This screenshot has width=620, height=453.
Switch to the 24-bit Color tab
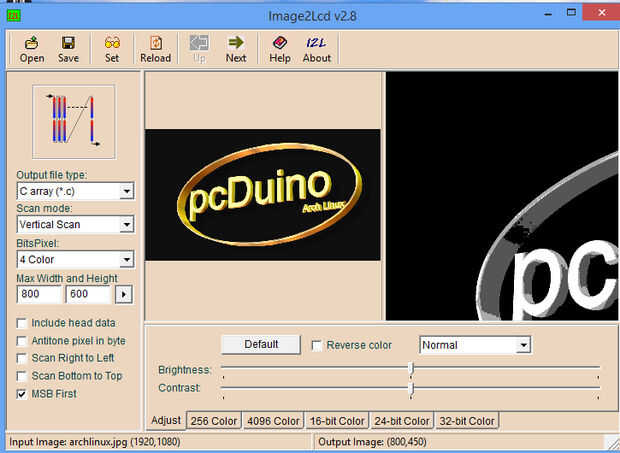[402, 421]
